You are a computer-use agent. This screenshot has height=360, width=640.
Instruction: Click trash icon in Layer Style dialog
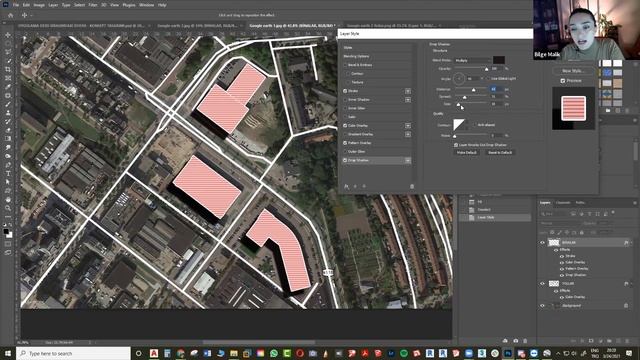click(412, 187)
